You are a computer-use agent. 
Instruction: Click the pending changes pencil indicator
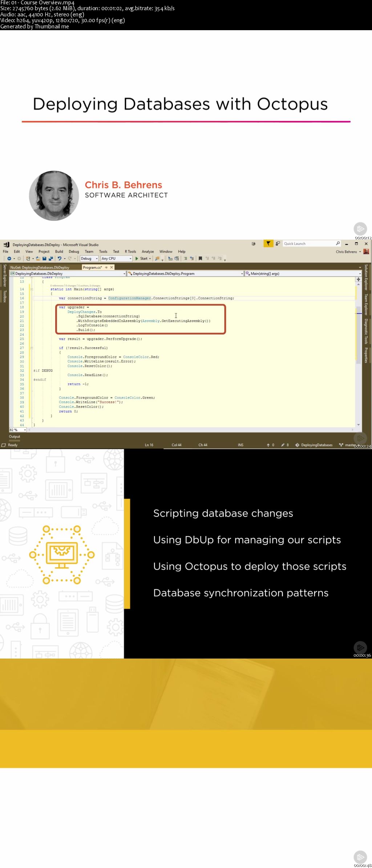(285, 445)
